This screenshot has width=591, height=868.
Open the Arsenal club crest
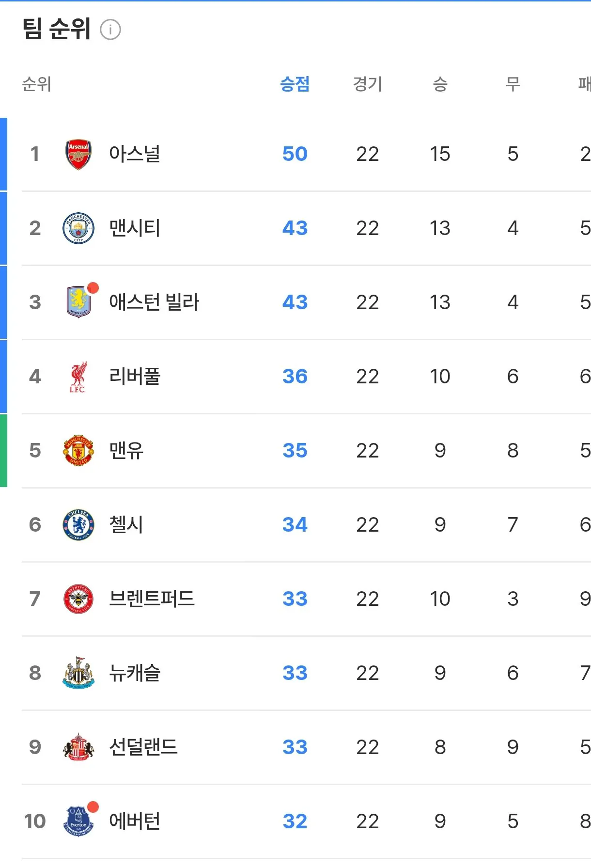[78, 155]
